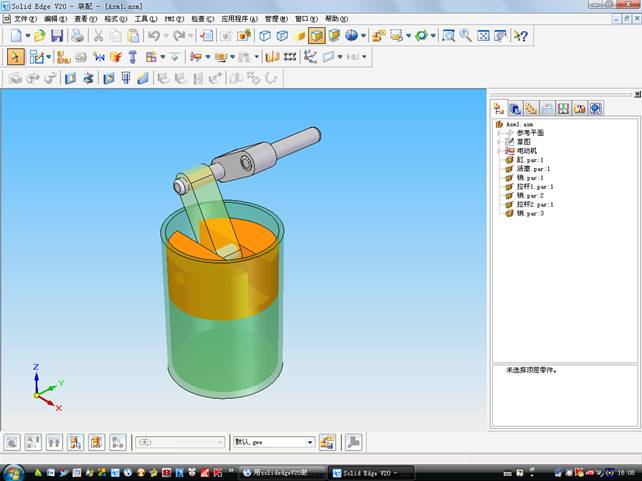Open dropdown beside the sketch tool icon

click(48, 57)
